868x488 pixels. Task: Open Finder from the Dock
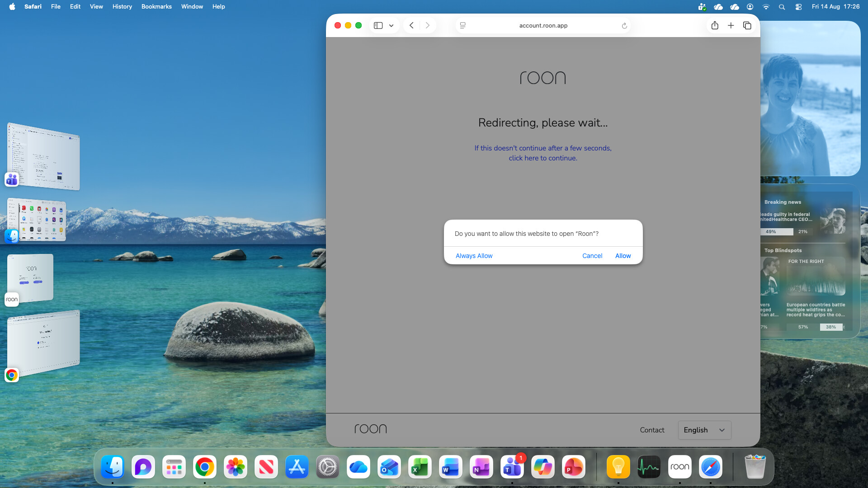click(x=113, y=467)
